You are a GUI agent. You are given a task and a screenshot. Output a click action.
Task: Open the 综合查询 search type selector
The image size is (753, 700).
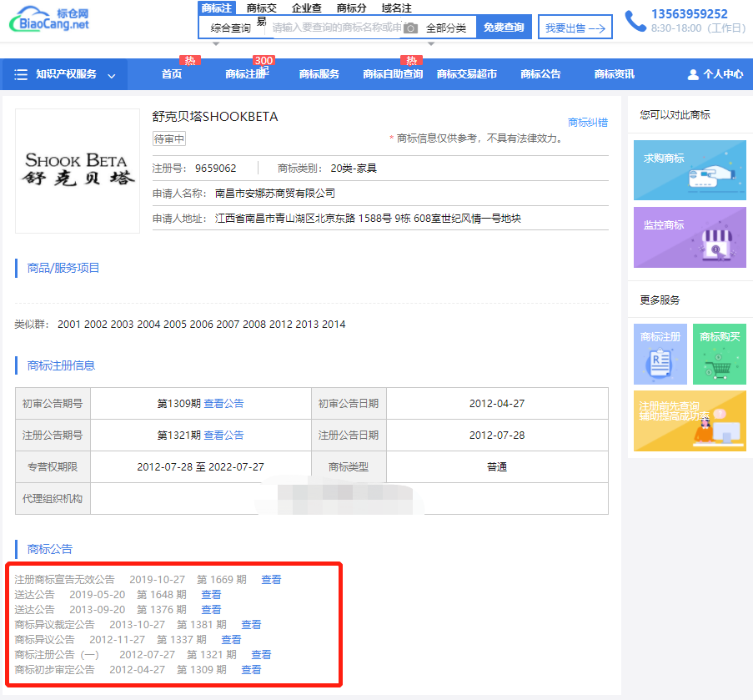click(x=231, y=28)
